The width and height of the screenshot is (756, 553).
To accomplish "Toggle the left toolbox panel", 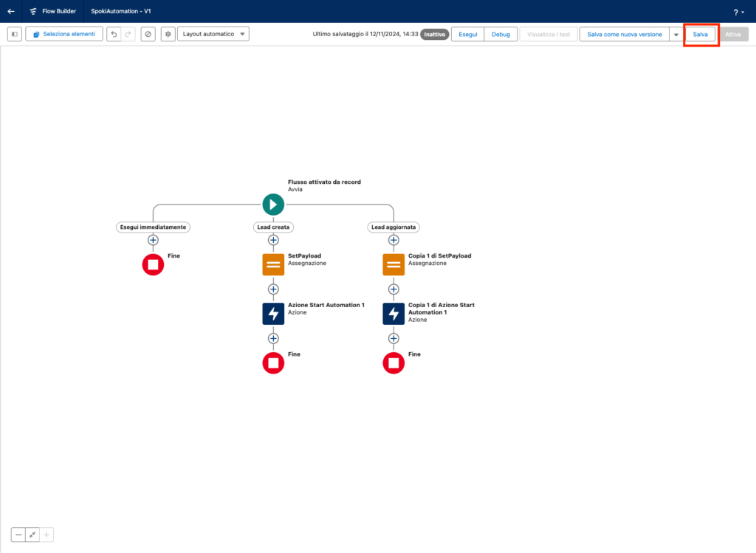I will pos(14,34).
